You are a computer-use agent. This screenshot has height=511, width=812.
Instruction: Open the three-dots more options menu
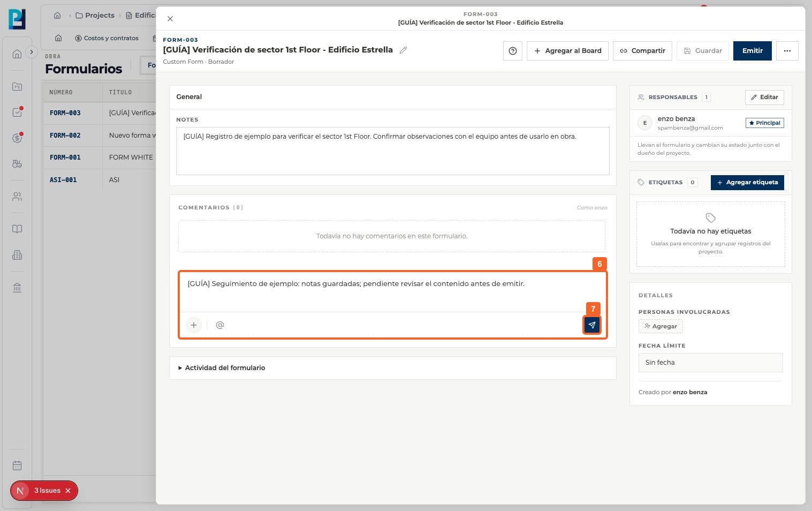coord(787,51)
